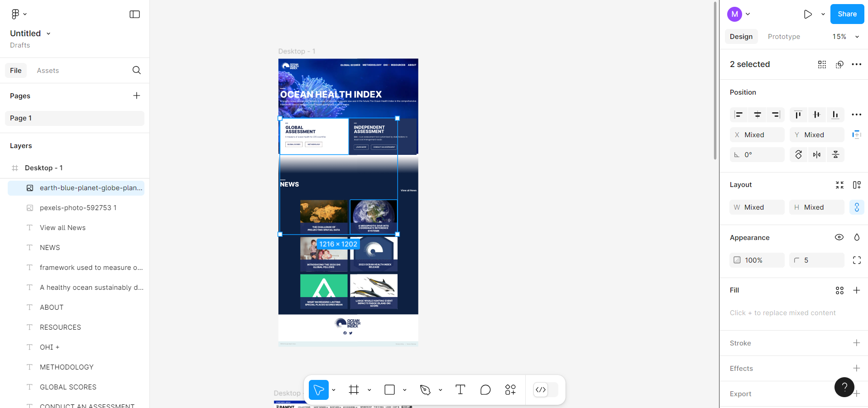Screen dimensions: 868x408
Task: Open Frame tool options chevron
Action: pos(369,390)
